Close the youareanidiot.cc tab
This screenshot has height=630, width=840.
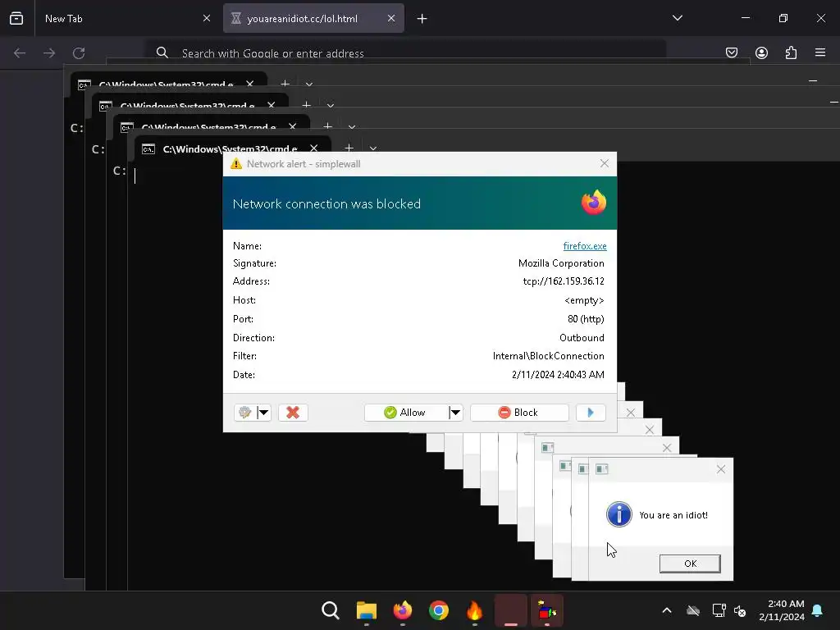[x=391, y=18]
